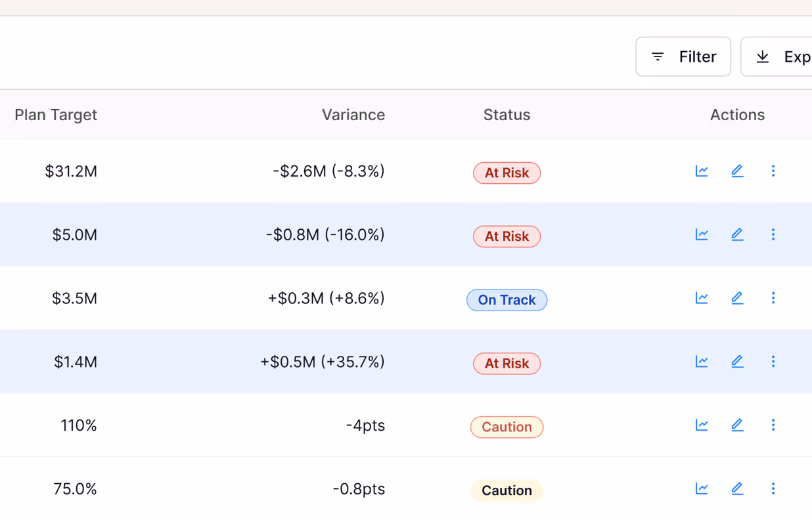Select the $3.5M plan target cell
812x520 pixels.
[74, 299]
